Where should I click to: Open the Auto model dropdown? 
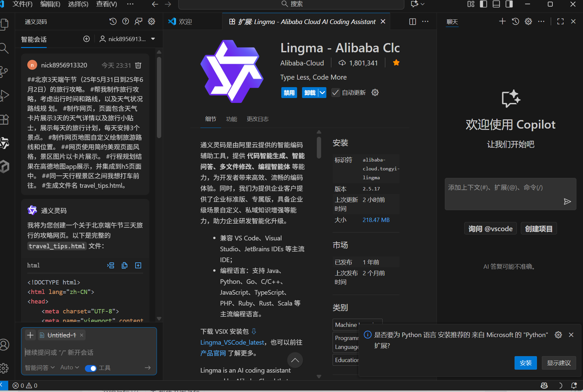click(x=69, y=368)
